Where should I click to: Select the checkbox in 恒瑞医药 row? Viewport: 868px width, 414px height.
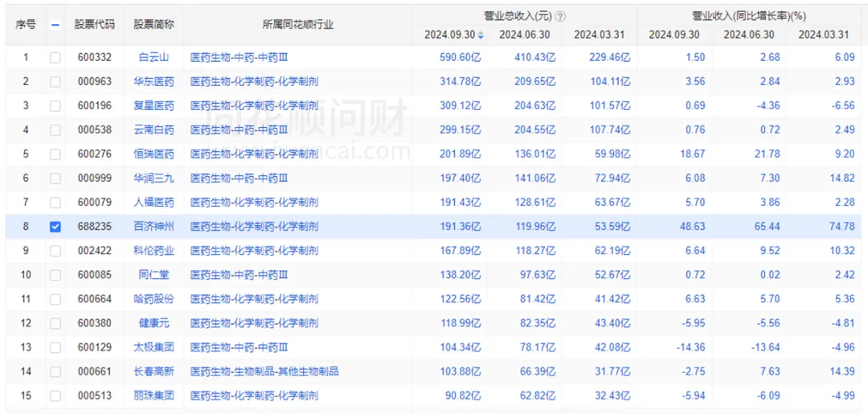pos(55,154)
